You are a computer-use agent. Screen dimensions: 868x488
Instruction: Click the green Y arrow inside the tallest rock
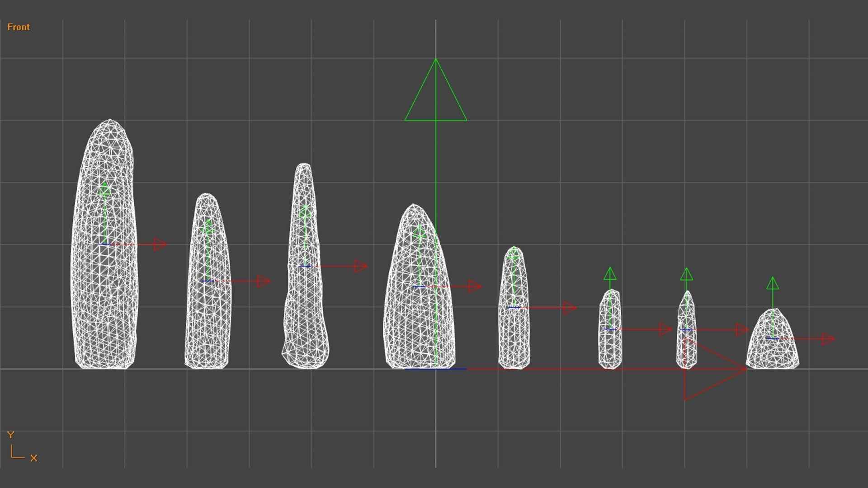click(x=105, y=189)
